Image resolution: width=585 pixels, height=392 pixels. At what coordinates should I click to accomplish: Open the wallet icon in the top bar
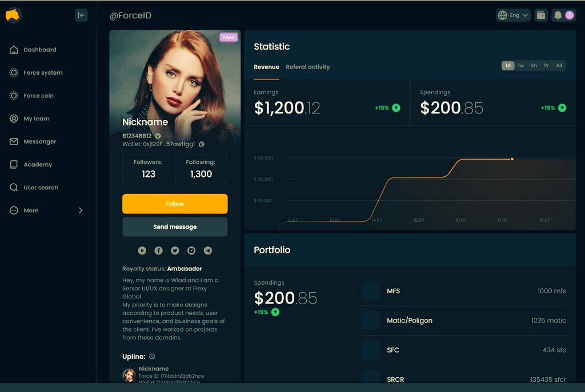point(540,15)
